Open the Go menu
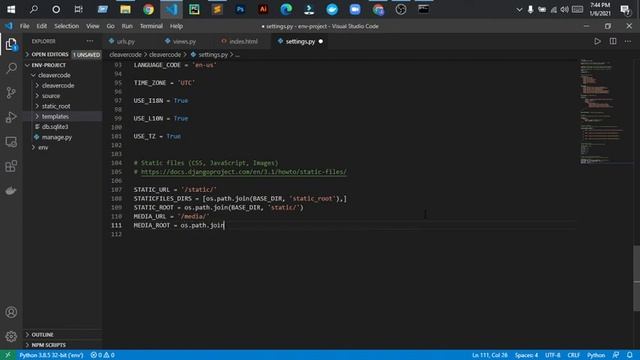The image size is (640, 360). pos(111,26)
